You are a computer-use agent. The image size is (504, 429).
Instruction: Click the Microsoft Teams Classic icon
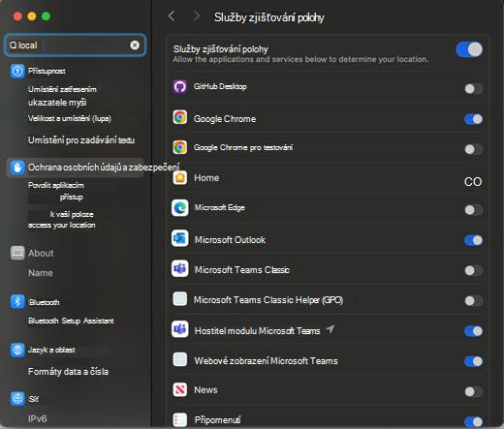pyautogui.click(x=180, y=268)
